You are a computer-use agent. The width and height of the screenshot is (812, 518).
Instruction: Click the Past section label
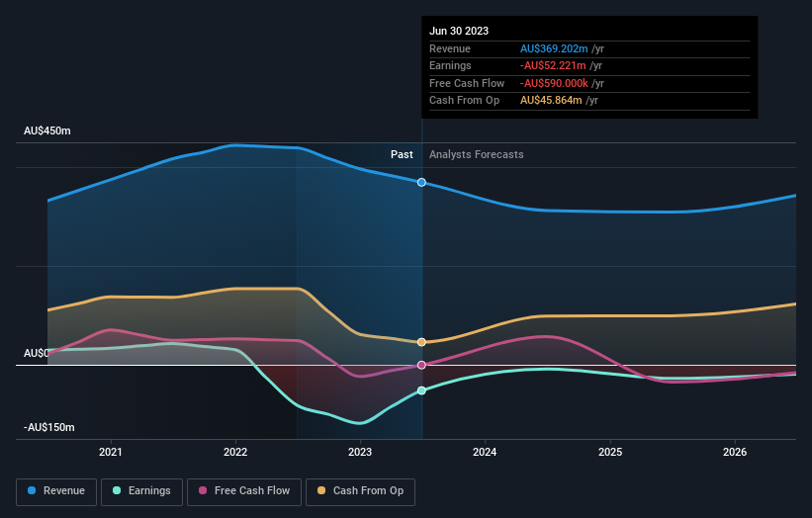click(x=402, y=154)
